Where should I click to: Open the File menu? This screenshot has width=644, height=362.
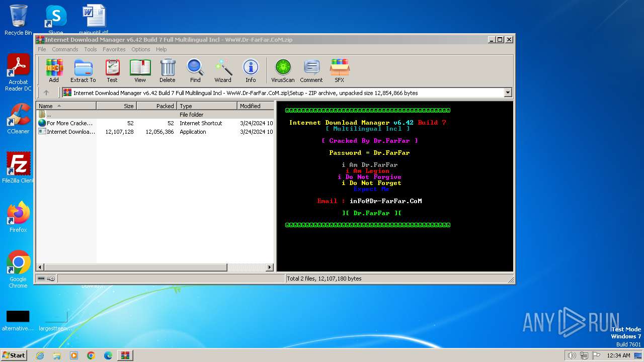[42, 49]
